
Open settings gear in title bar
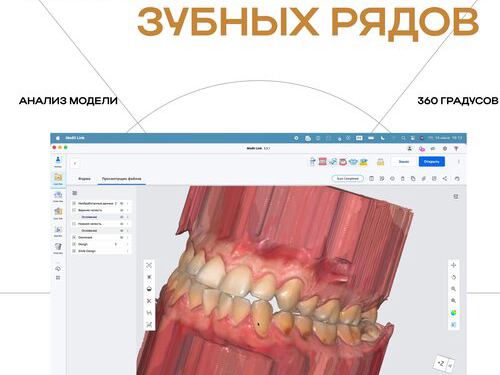(x=445, y=148)
